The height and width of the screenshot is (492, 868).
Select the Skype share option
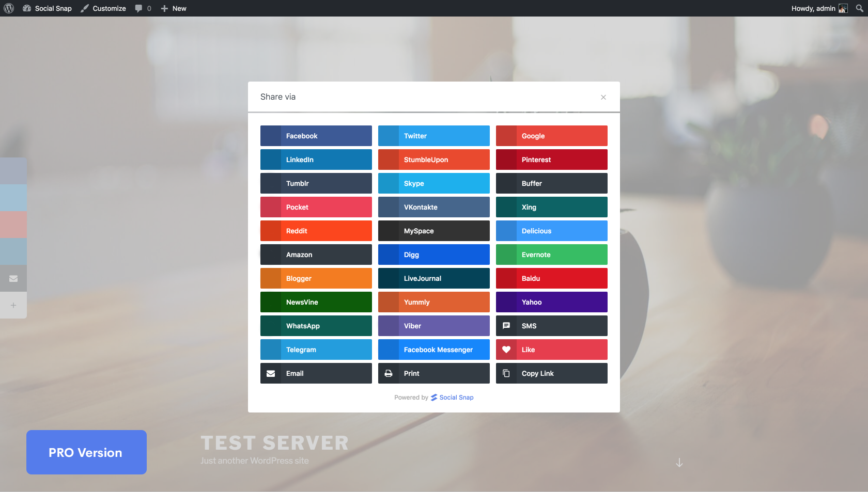click(x=434, y=183)
